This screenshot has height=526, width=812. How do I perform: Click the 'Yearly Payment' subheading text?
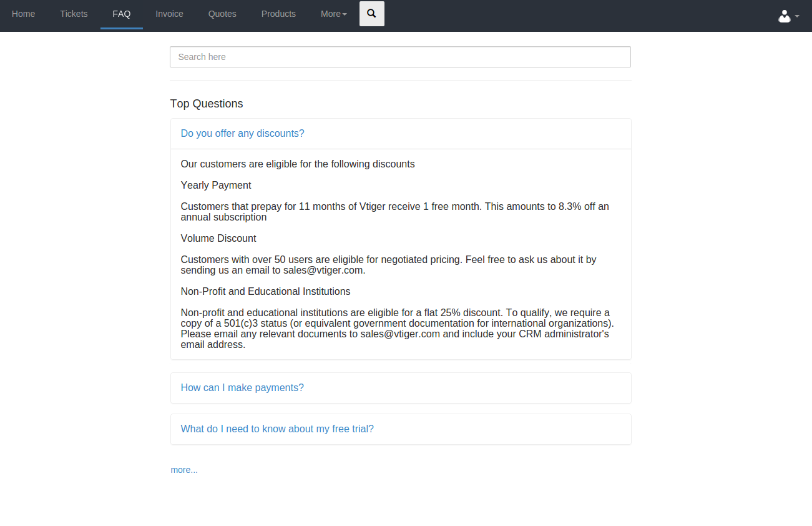[x=216, y=186]
